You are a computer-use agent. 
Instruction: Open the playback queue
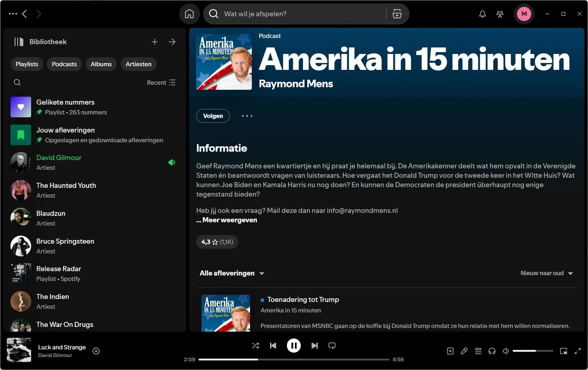[x=478, y=351]
